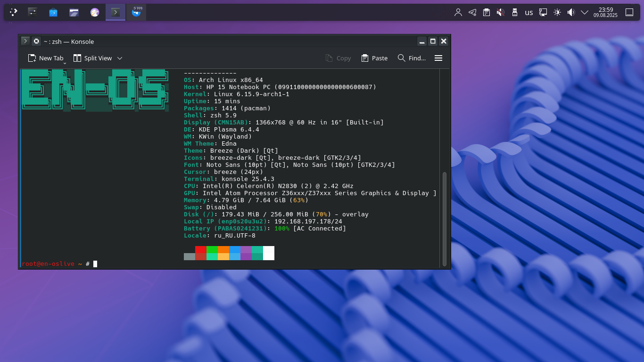
Task: Click the 'Icons: breeze-dark' line
Action: 272,158
